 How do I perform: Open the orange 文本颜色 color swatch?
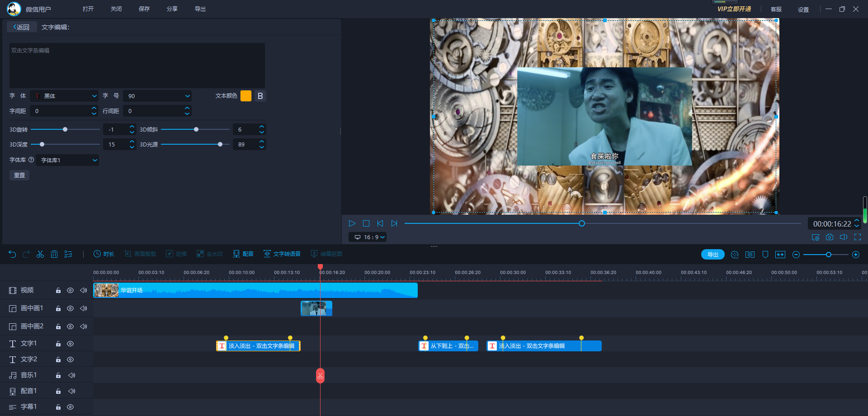click(245, 96)
